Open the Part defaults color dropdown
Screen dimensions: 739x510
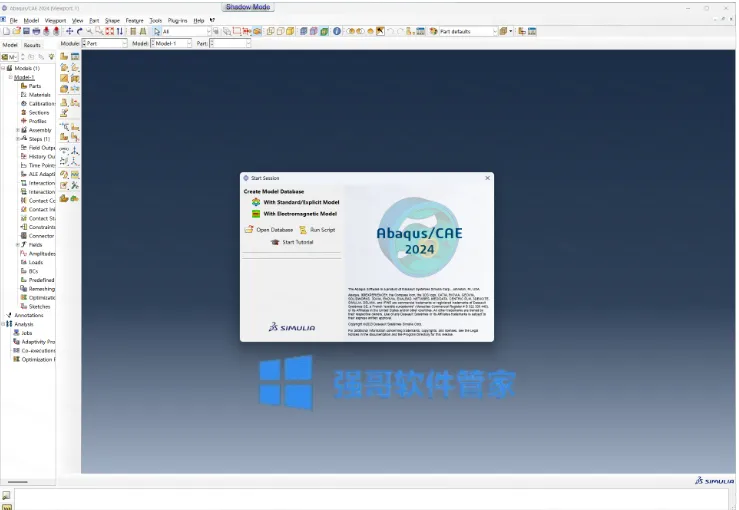468,31
